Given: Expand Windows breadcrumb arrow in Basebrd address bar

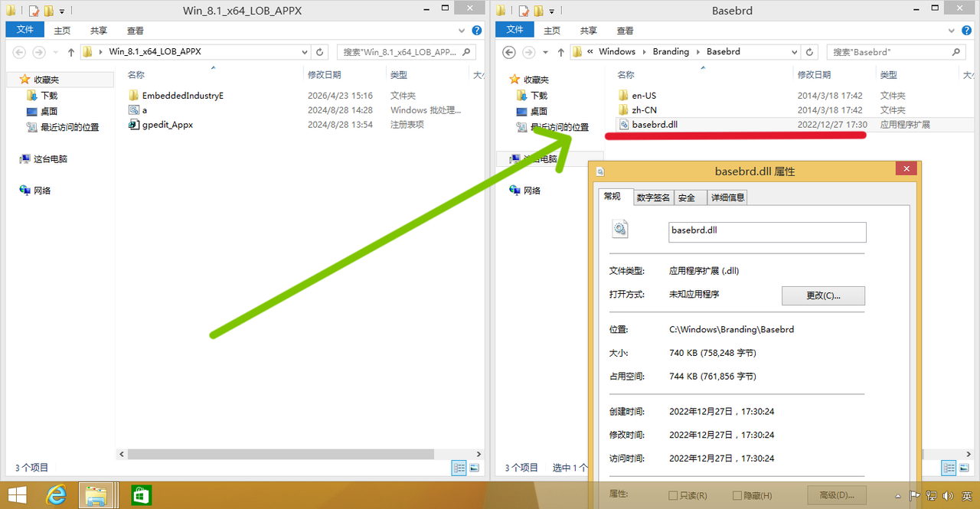Looking at the screenshot, I should [645, 52].
